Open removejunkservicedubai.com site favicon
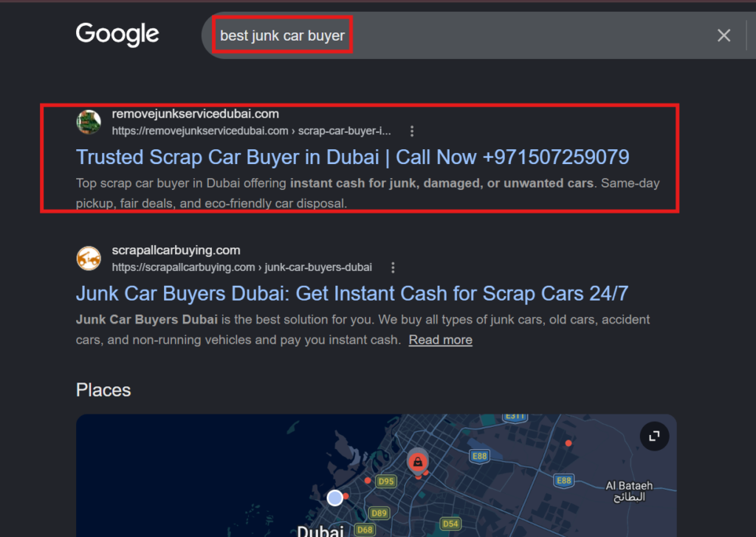Viewport: 756px width, 537px height. tap(89, 122)
